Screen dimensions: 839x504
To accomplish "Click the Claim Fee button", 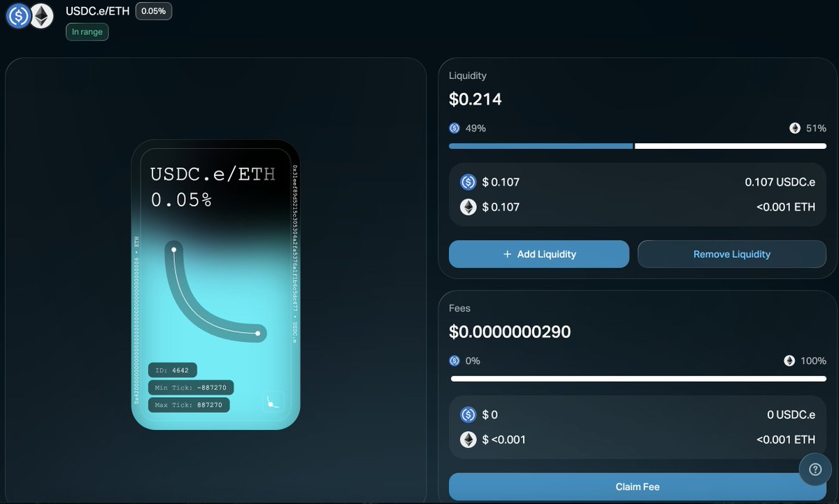I will (x=638, y=487).
